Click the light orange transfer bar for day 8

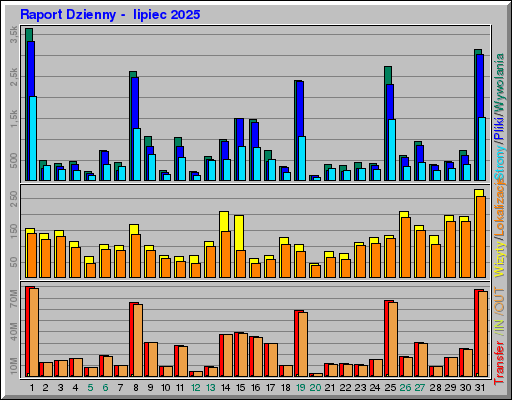click(x=138, y=340)
